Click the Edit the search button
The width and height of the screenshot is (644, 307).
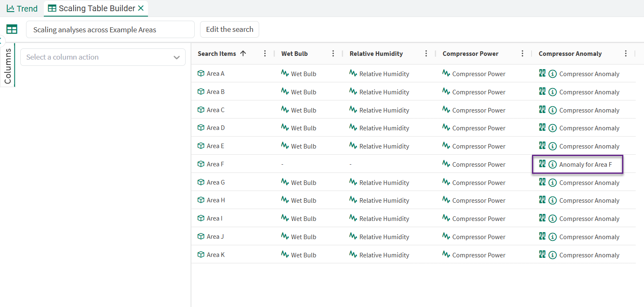229,29
